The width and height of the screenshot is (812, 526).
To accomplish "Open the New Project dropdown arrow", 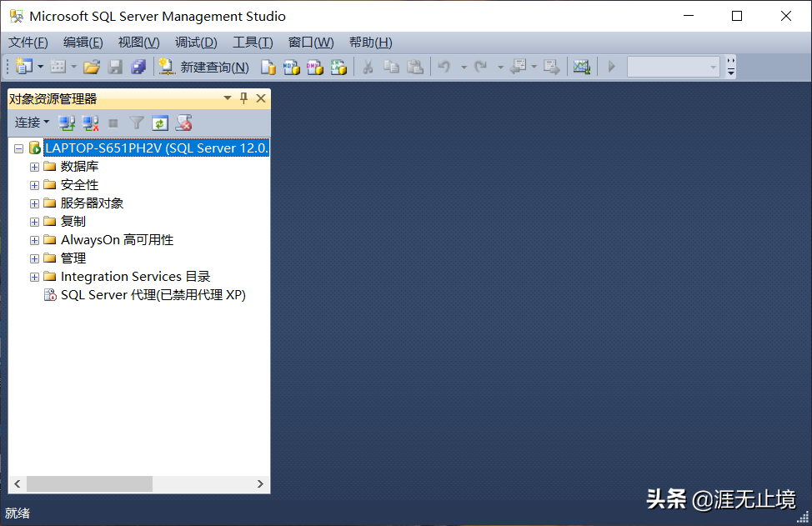I will click(x=40, y=67).
